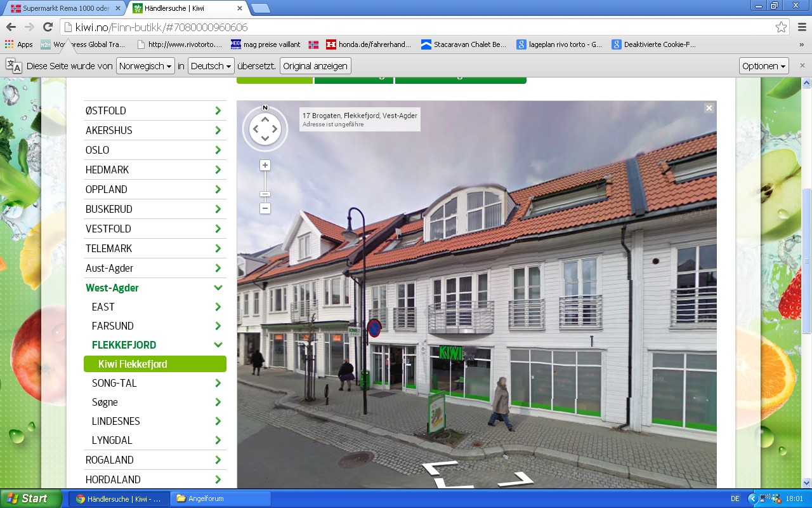
Task: Open the Stacaravan Chalet bookmark
Action: coord(464,44)
